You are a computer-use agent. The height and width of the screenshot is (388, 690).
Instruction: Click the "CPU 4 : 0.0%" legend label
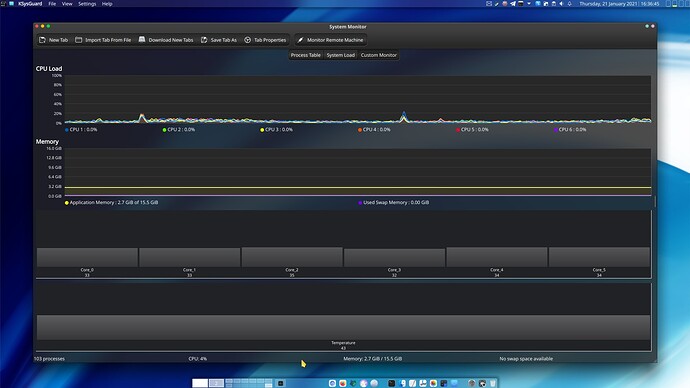(377, 130)
